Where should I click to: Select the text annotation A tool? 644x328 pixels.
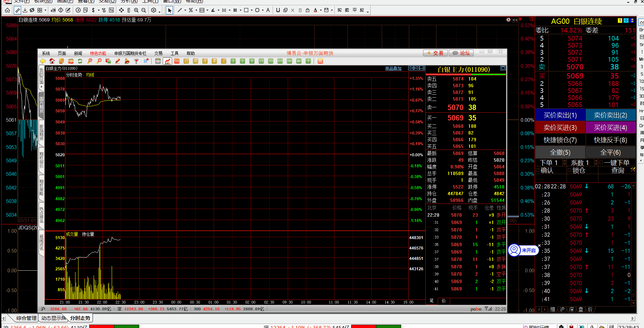268,10
